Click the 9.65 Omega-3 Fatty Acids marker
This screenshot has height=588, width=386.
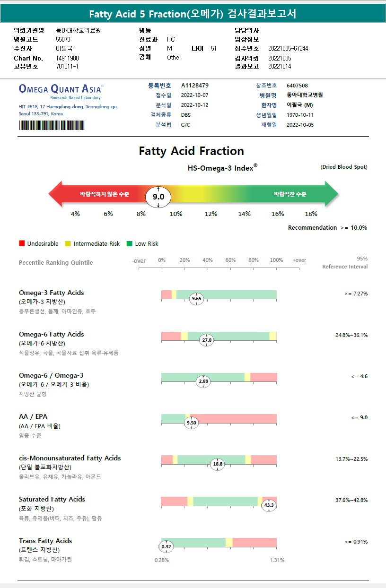click(196, 299)
